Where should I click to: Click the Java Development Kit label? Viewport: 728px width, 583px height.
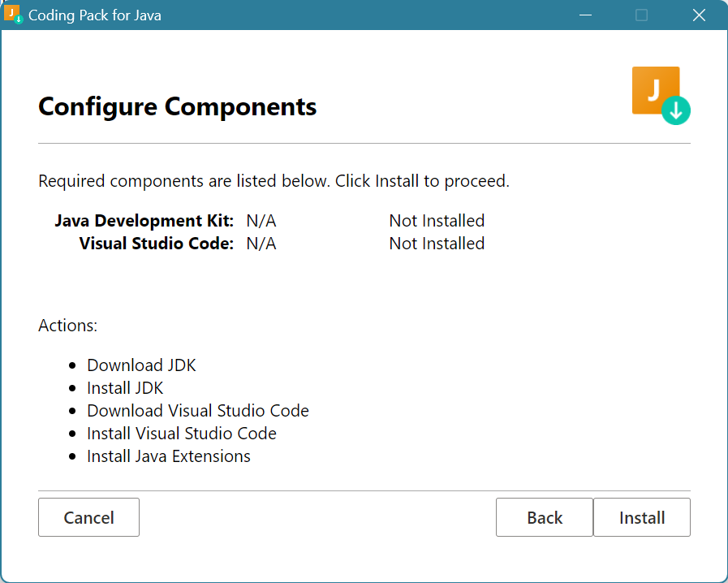144,221
